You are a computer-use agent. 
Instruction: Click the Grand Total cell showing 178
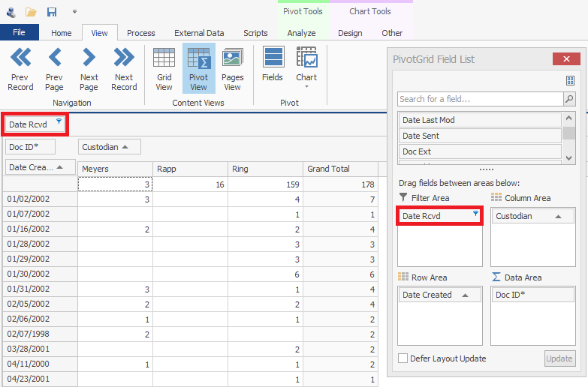coord(340,184)
